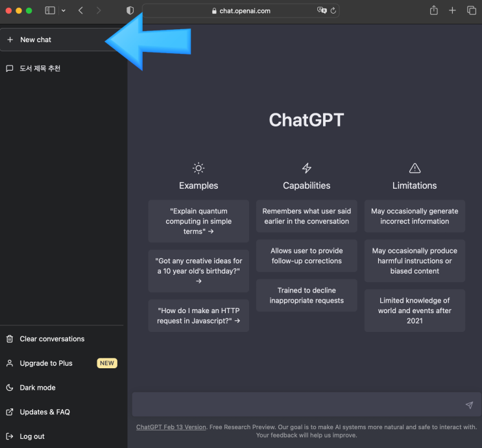Viewport: 482px width, 448px height.
Task: Click the send message paper plane icon
Action: [x=469, y=405]
